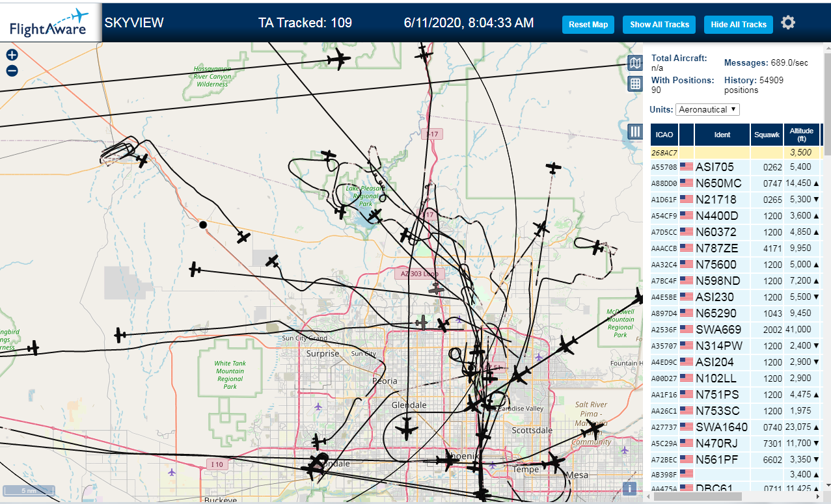Zoom in the map with plus button
This screenshot has width=831, height=504.
pos(12,55)
